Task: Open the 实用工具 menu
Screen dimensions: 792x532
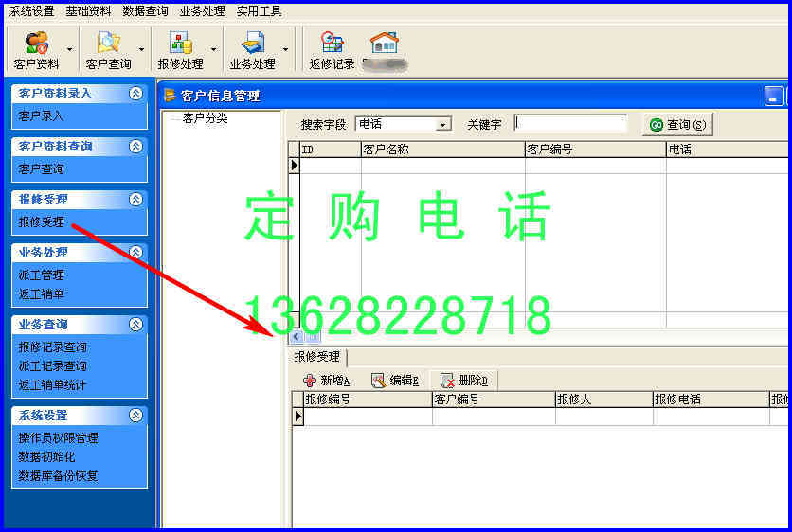Action: click(259, 11)
